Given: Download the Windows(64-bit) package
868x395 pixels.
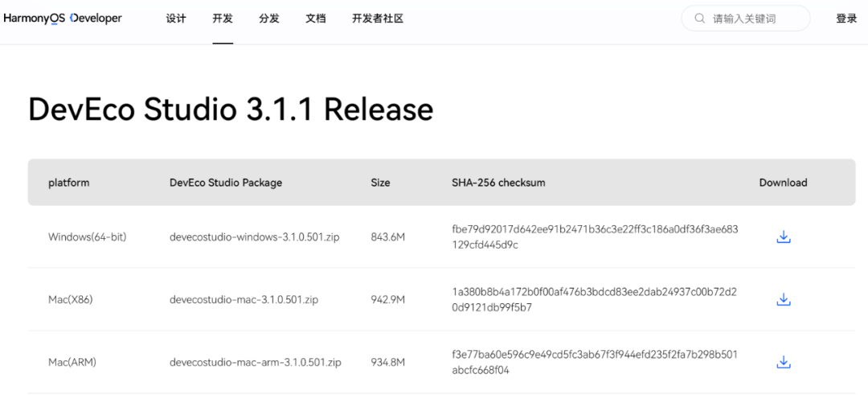Looking at the screenshot, I should click(784, 237).
